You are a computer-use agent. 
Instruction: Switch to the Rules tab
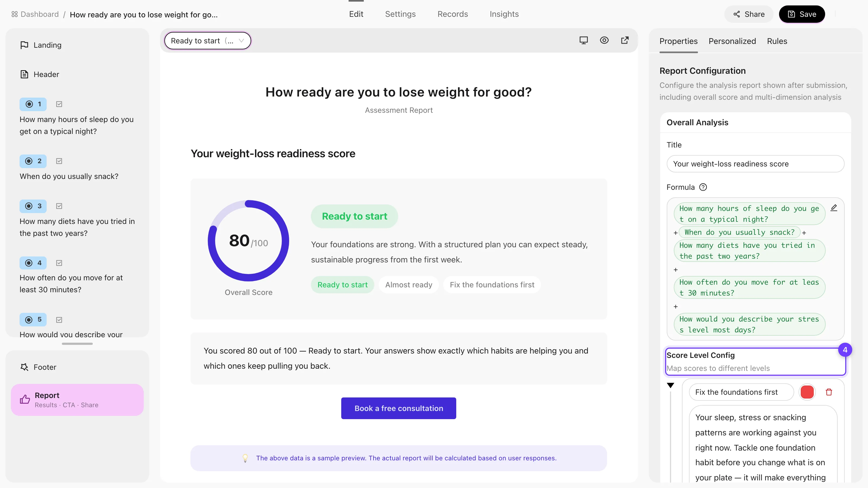click(x=777, y=41)
